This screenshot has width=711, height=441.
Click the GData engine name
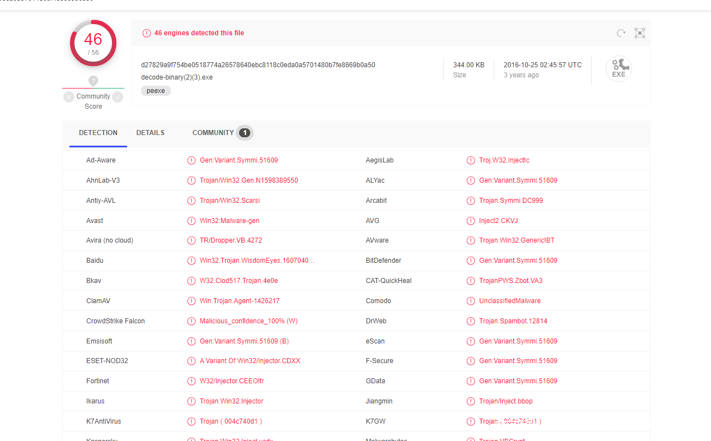[375, 381]
